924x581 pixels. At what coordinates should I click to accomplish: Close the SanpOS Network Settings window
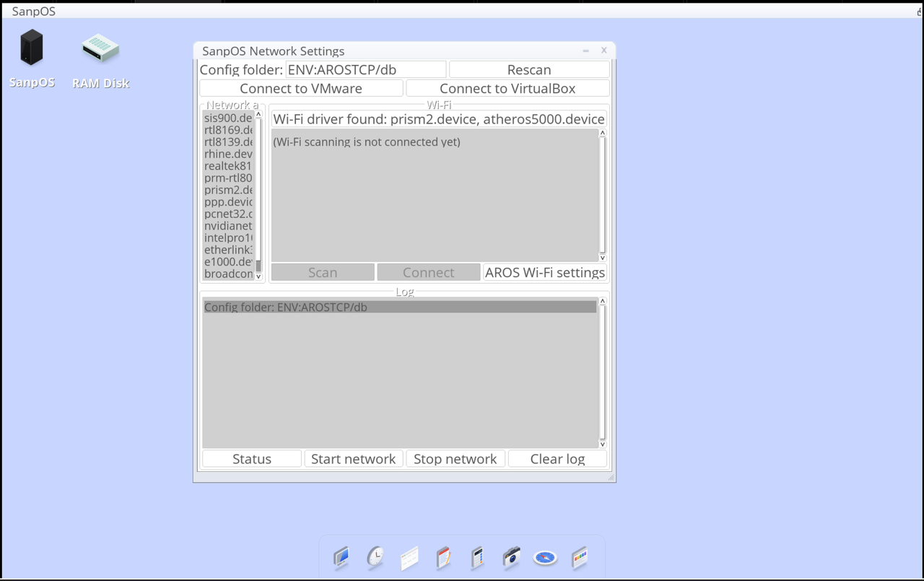(x=603, y=51)
